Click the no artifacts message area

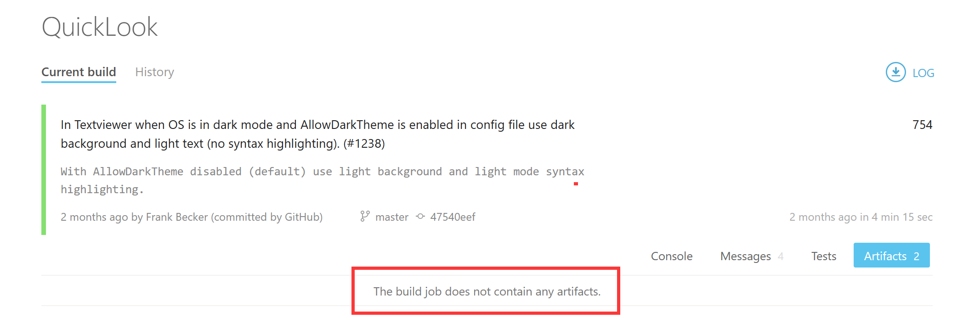pyautogui.click(x=487, y=291)
